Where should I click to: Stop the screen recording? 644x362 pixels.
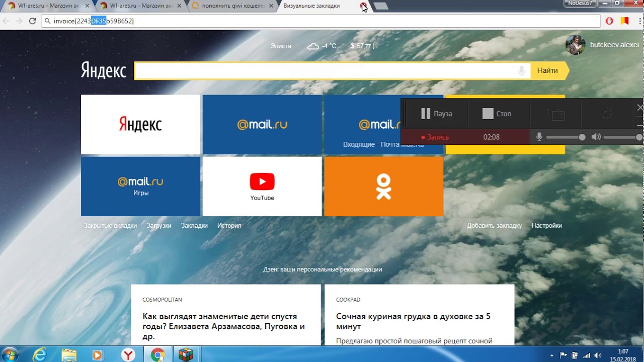pyautogui.click(x=497, y=114)
